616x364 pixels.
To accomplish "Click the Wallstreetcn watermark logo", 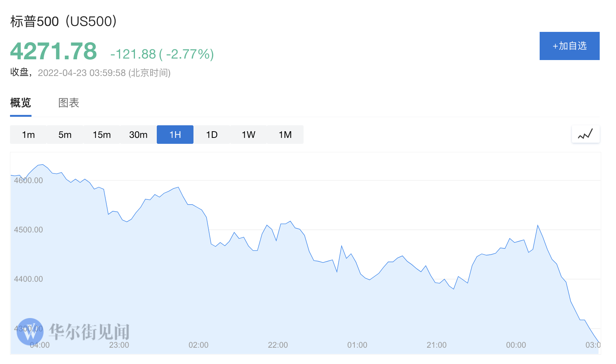I will (x=30, y=331).
